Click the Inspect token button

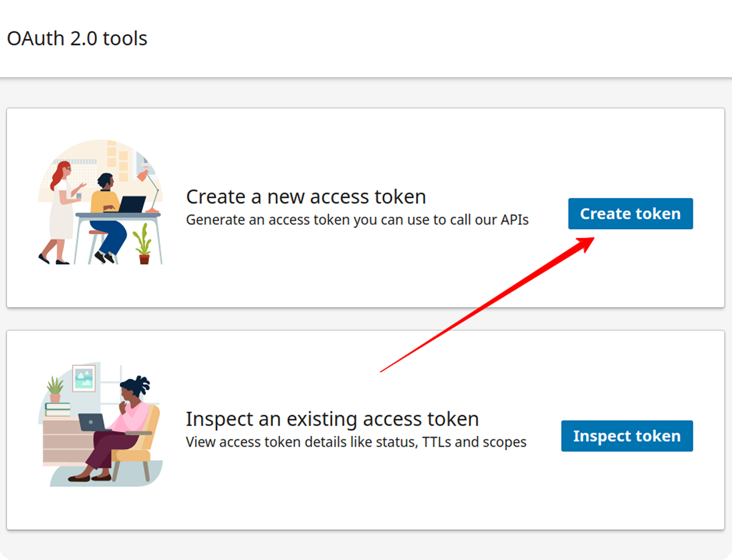coord(626,435)
